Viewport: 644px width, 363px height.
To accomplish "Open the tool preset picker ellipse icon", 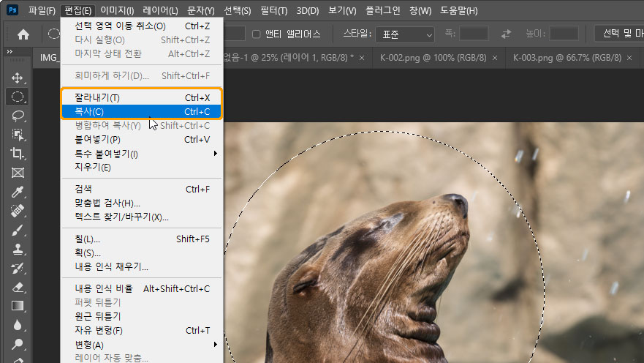I will [54, 34].
